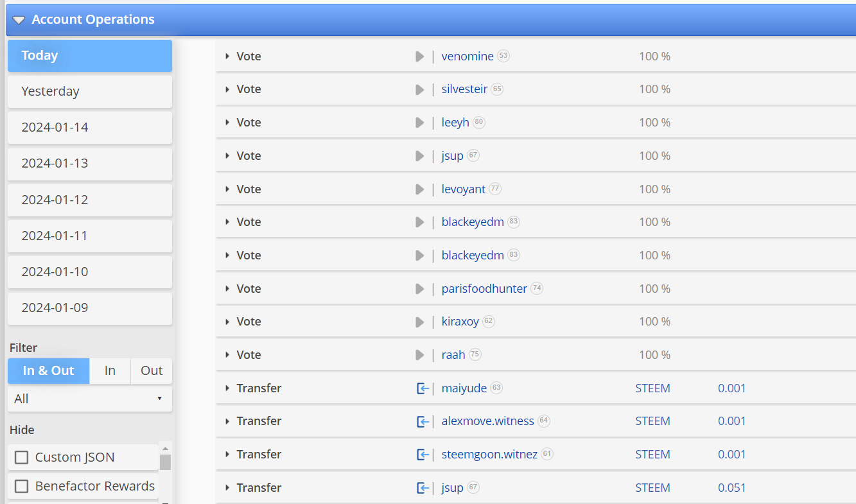The width and height of the screenshot is (856, 504).
Task: Click the incoming transfer icon beside maiyude
Action: 423,388
